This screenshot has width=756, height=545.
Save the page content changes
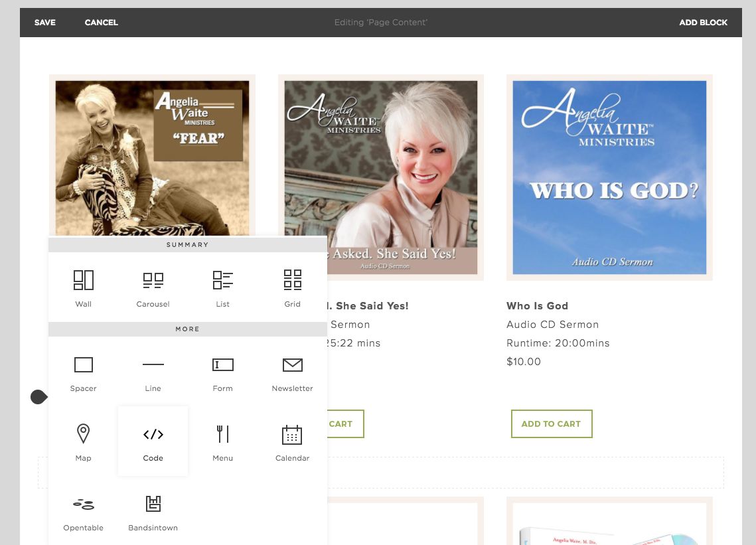coord(45,22)
